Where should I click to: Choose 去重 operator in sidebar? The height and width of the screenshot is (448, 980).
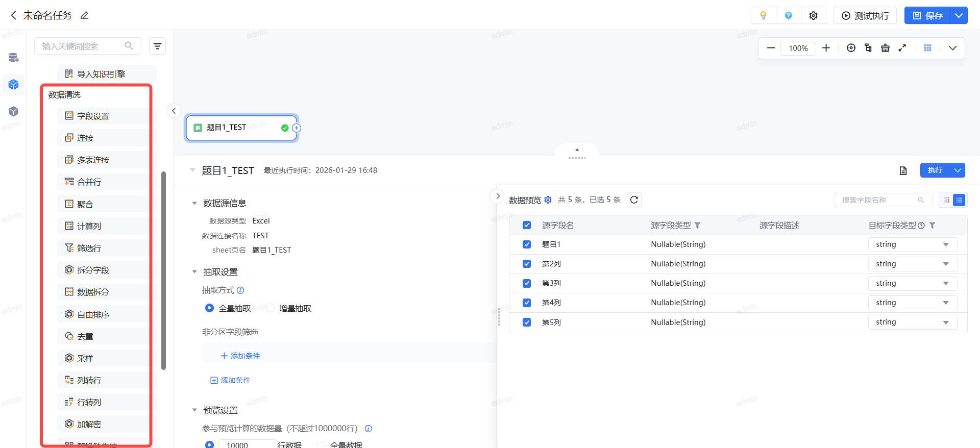click(x=85, y=336)
